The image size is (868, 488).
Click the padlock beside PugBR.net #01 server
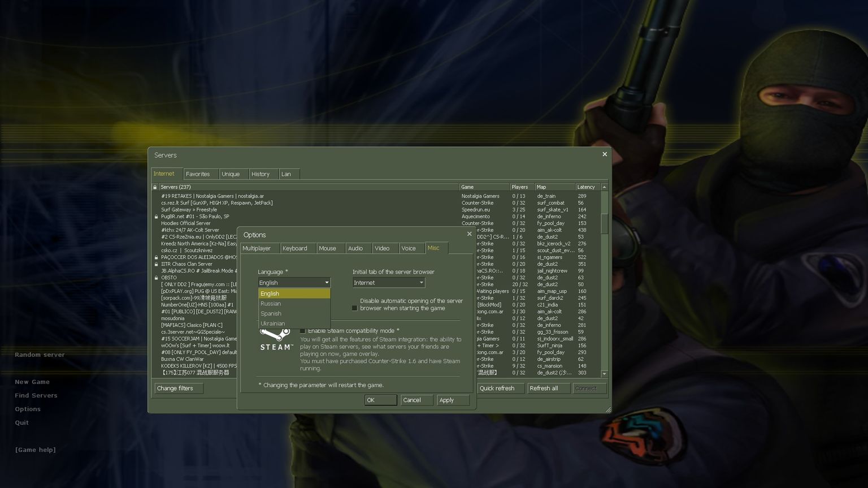(x=155, y=216)
